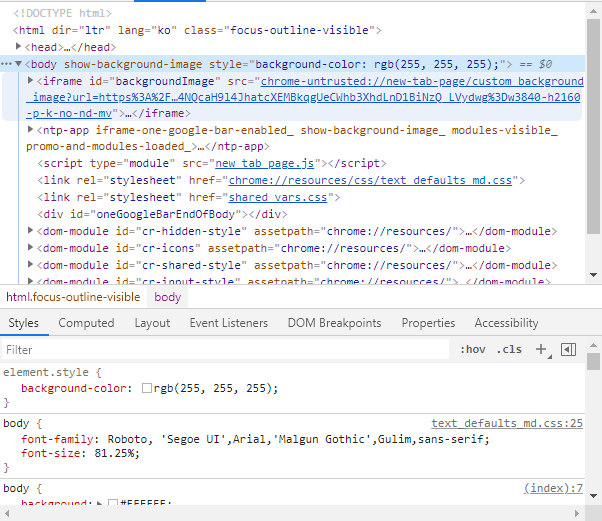Click the styles pane scrollbar down arrow
This screenshot has height=521, width=602.
(x=594, y=496)
